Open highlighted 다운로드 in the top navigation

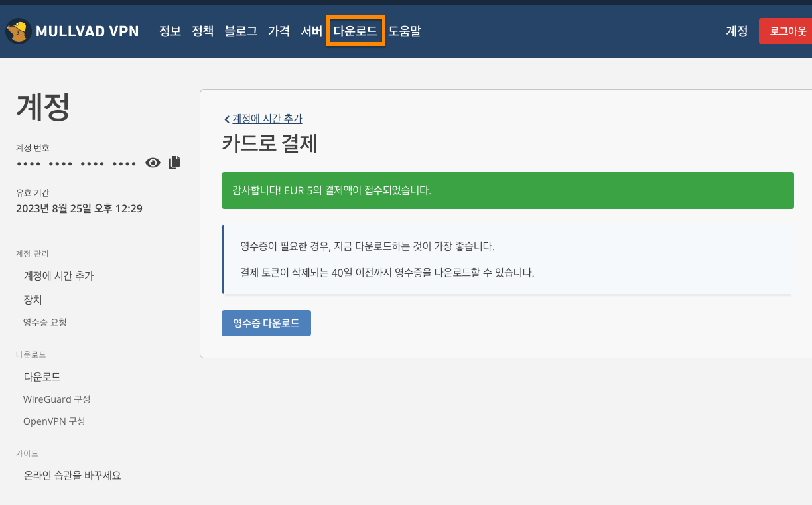[355, 31]
